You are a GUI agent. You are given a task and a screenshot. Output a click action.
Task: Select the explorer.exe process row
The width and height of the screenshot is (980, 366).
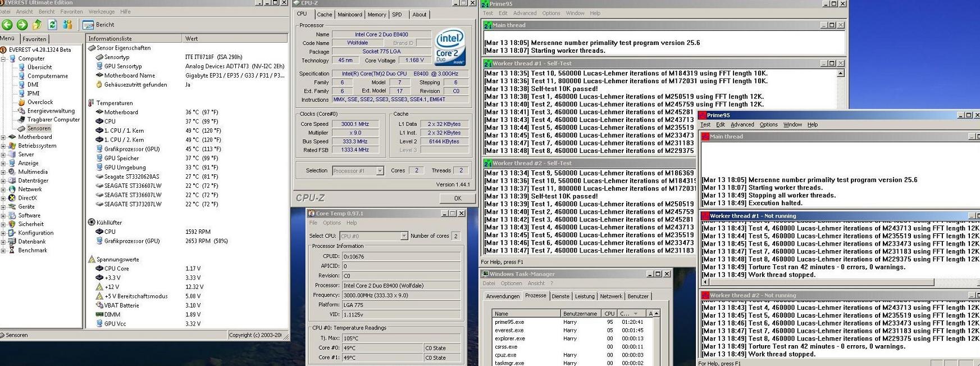[572, 338]
